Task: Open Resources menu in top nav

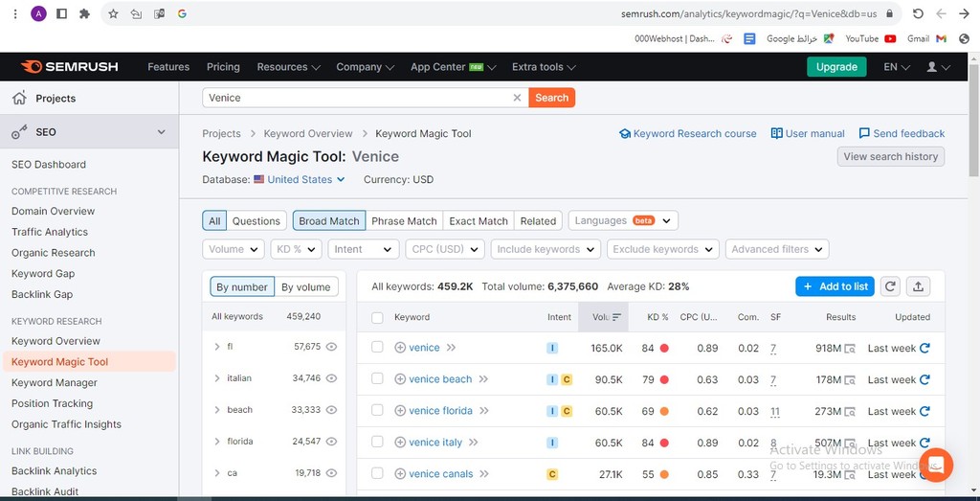Action: pos(288,67)
